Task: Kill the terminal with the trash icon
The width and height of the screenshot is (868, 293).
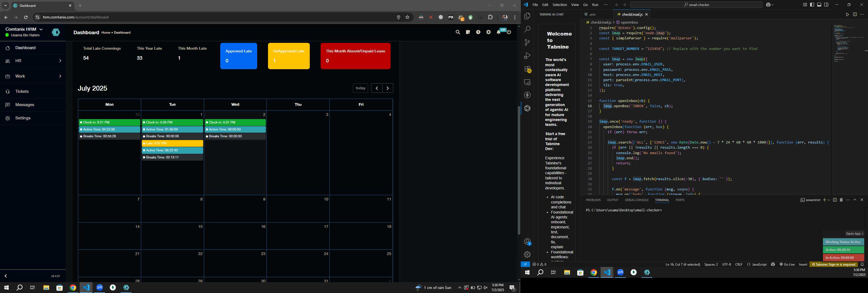Action: (841, 200)
